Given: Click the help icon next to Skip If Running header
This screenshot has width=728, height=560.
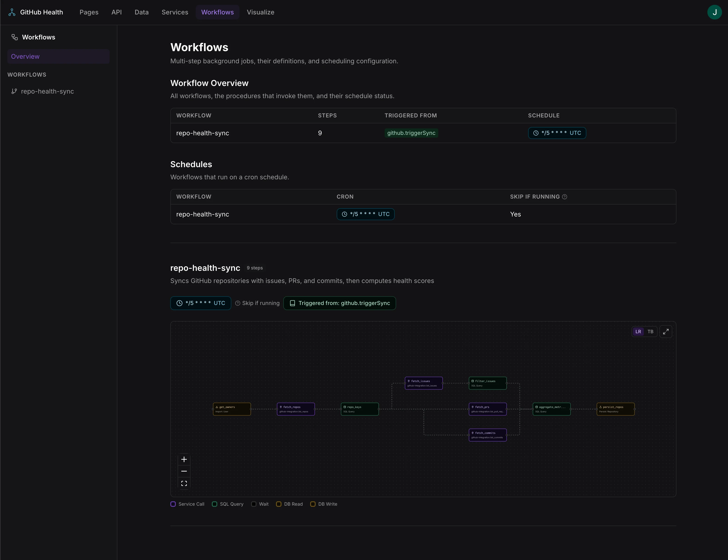Looking at the screenshot, I should 564,197.
